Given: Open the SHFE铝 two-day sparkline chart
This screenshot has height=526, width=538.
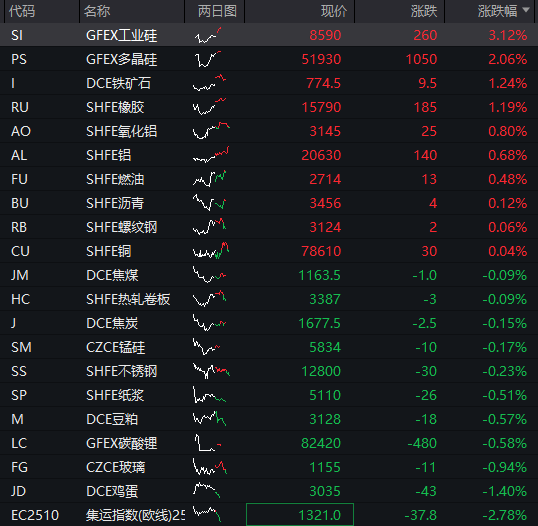Looking at the screenshot, I should [211, 155].
